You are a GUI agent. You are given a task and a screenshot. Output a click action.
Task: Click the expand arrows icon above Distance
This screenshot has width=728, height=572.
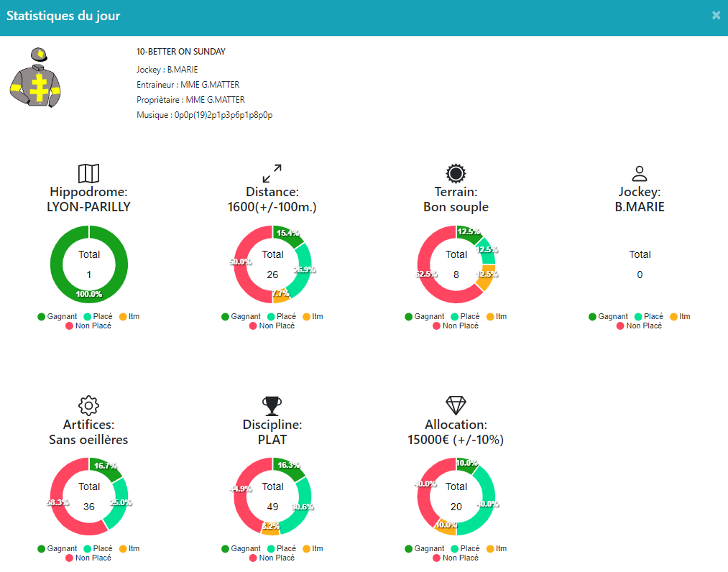[272, 173]
